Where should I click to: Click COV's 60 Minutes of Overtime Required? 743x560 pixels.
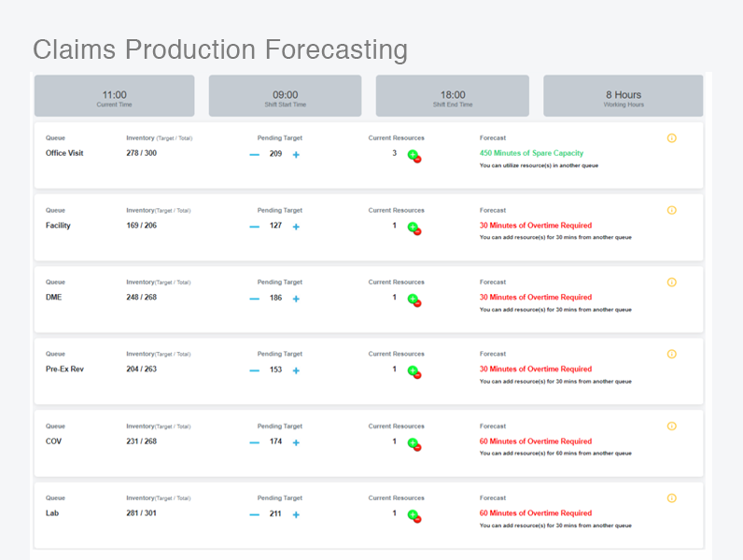tap(536, 441)
